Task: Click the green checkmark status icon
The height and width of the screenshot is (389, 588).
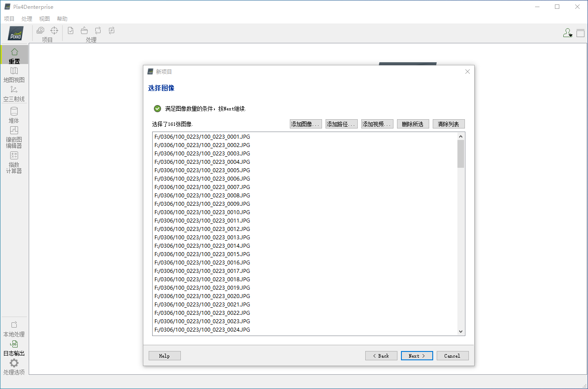Action: 157,109
